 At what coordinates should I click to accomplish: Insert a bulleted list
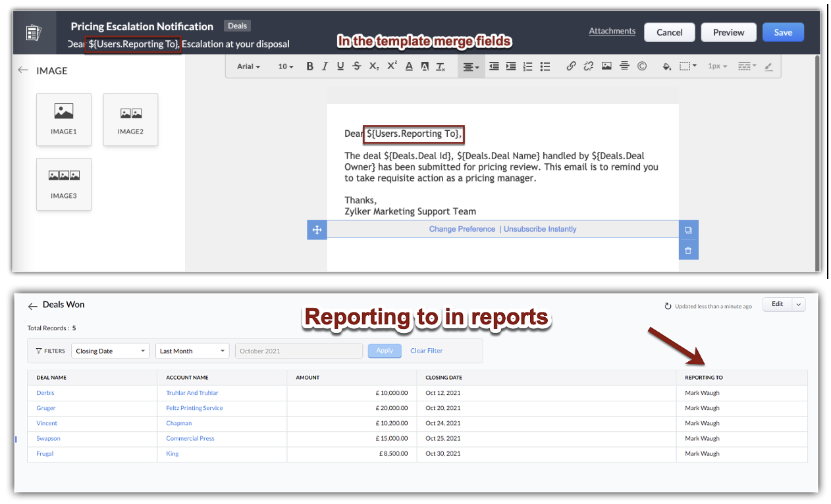545,66
